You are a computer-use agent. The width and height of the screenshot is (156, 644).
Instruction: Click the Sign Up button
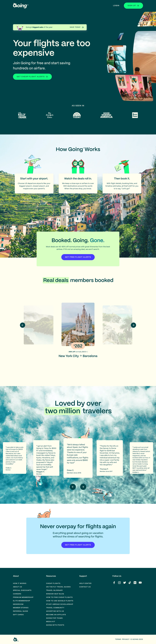point(133,6)
